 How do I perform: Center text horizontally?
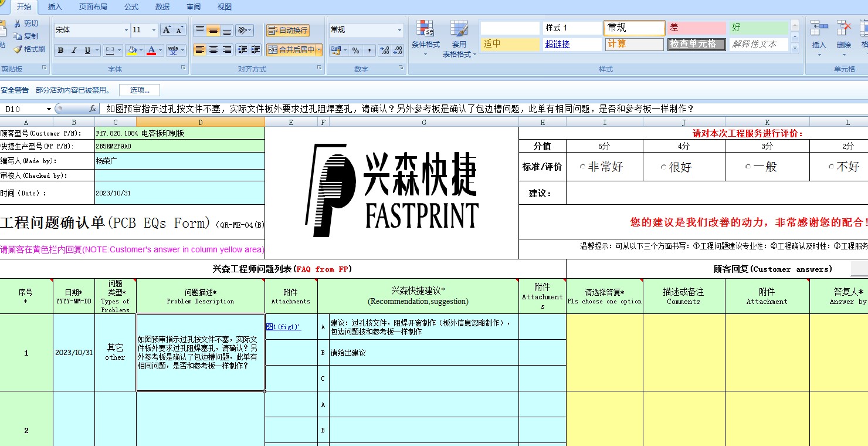(x=213, y=50)
